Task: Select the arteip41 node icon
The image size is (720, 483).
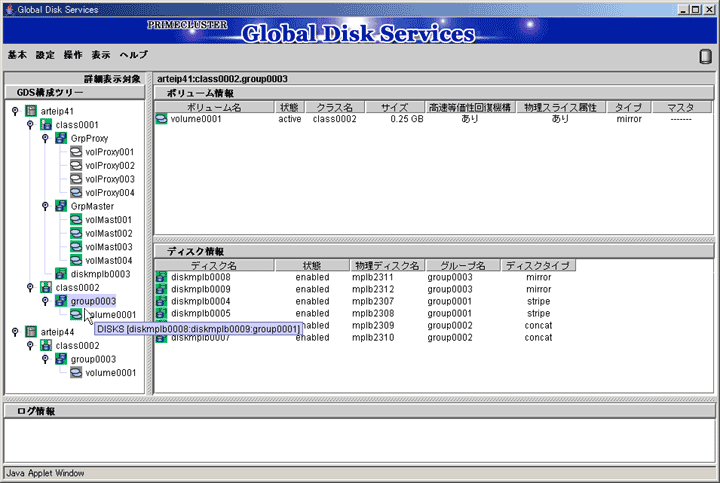Action: click(31, 111)
